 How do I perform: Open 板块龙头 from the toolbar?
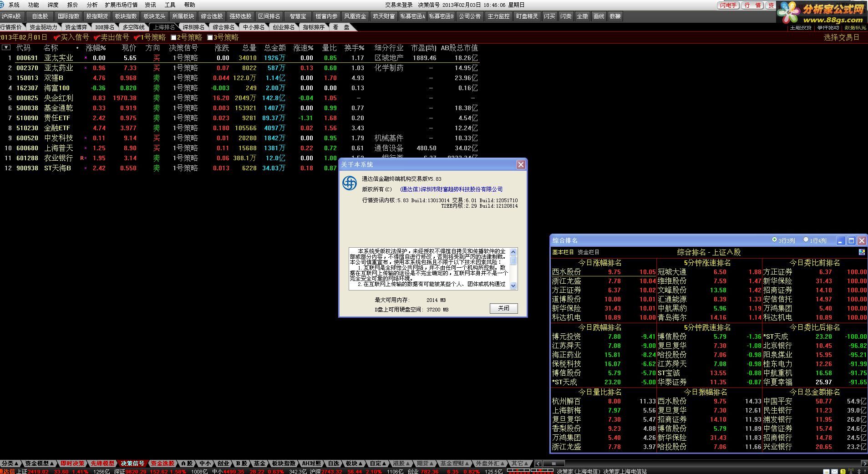[155, 16]
